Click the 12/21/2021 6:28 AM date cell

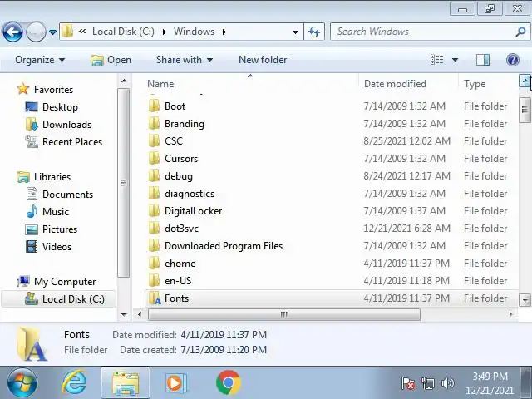click(x=406, y=229)
